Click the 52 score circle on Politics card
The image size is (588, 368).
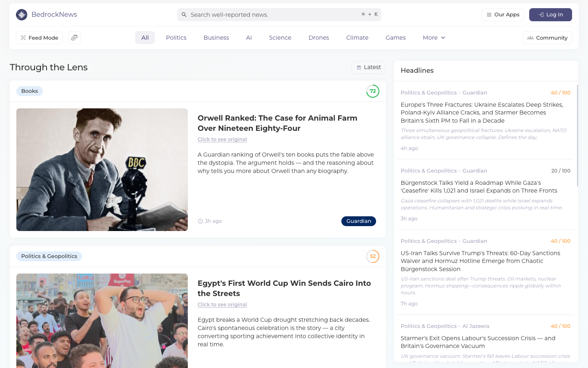[x=373, y=256]
